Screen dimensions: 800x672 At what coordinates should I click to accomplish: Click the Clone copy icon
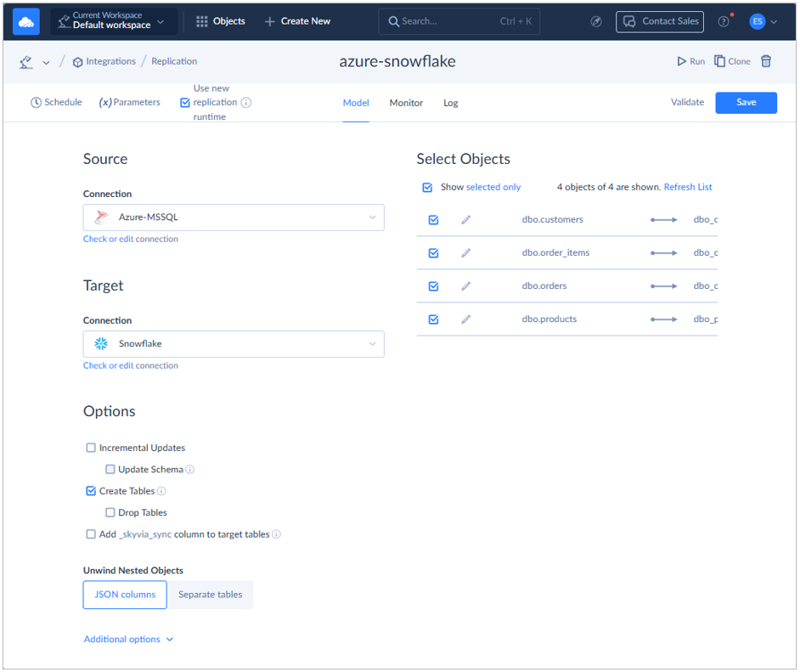(719, 61)
